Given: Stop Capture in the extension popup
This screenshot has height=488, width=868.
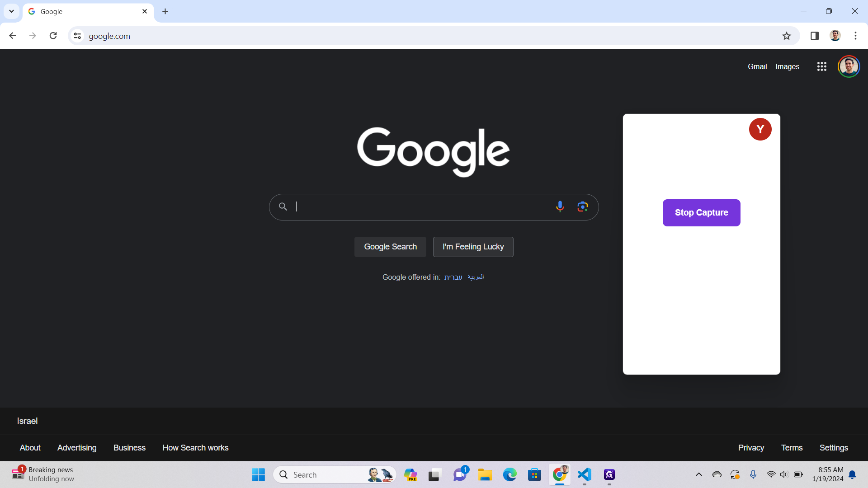Looking at the screenshot, I should click(x=701, y=213).
